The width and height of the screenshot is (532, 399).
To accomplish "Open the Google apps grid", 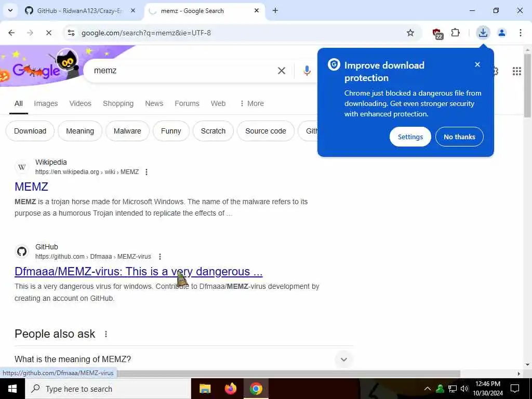I will [x=517, y=71].
